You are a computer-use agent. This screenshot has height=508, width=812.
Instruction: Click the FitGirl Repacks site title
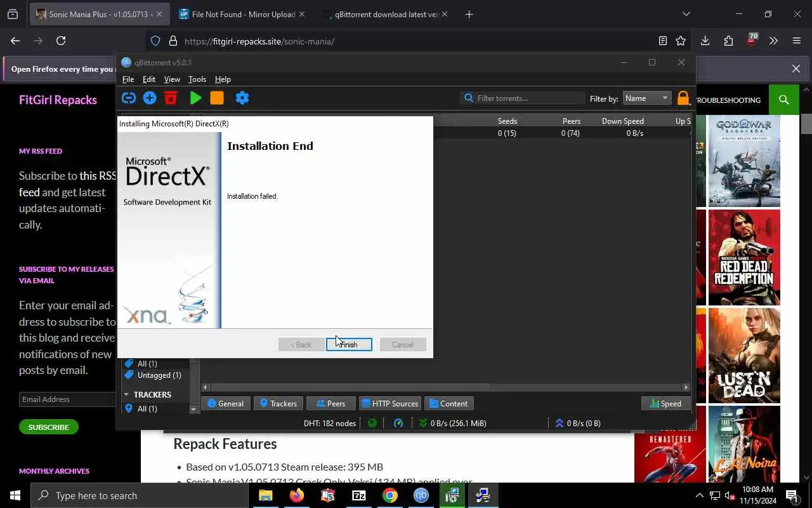(58, 100)
